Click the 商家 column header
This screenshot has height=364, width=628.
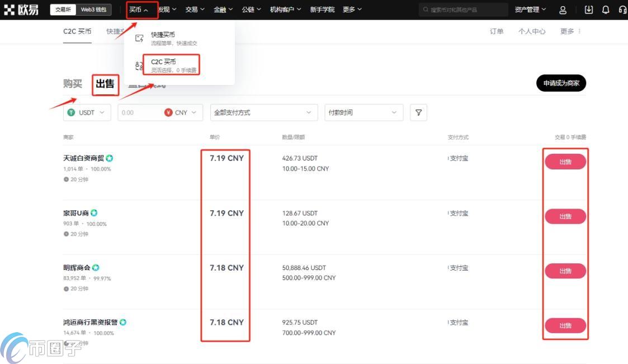(x=68, y=138)
